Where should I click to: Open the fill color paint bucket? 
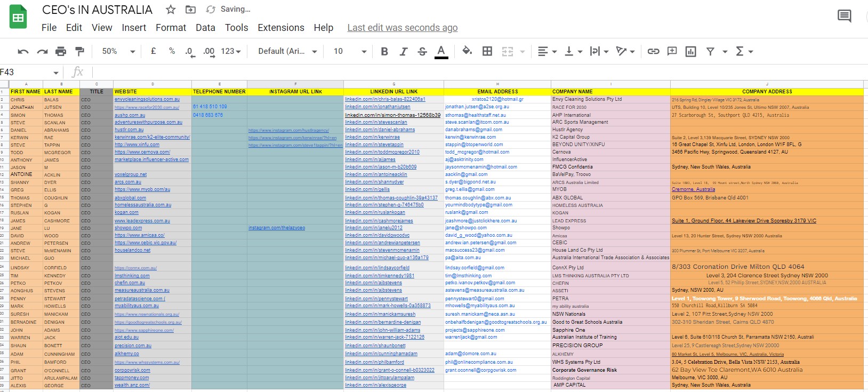(467, 51)
